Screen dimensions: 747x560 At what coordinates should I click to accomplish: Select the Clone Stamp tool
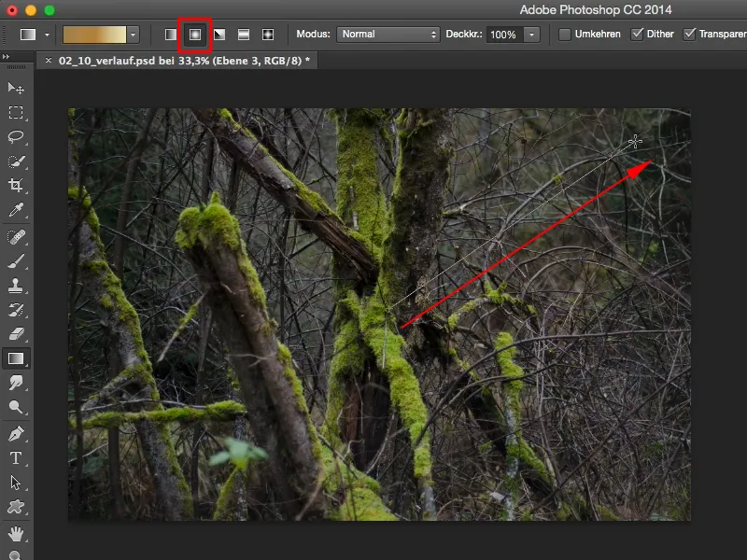pyautogui.click(x=14, y=287)
